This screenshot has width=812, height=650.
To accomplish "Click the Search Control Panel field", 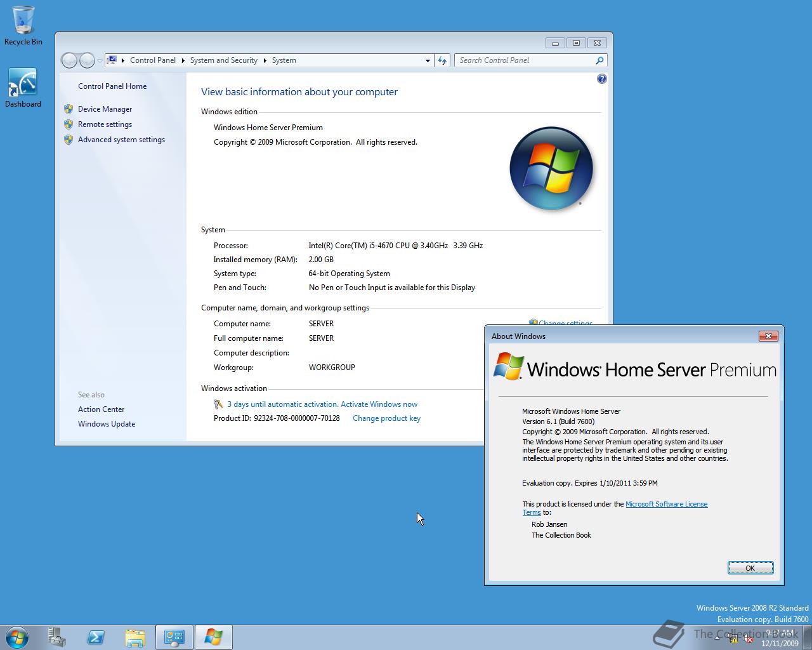I will [x=525, y=60].
